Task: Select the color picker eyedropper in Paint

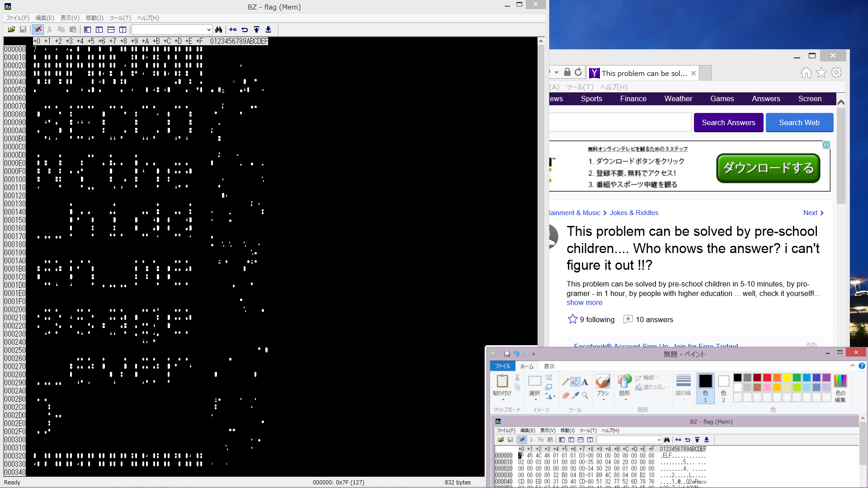Action: click(575, 395)
